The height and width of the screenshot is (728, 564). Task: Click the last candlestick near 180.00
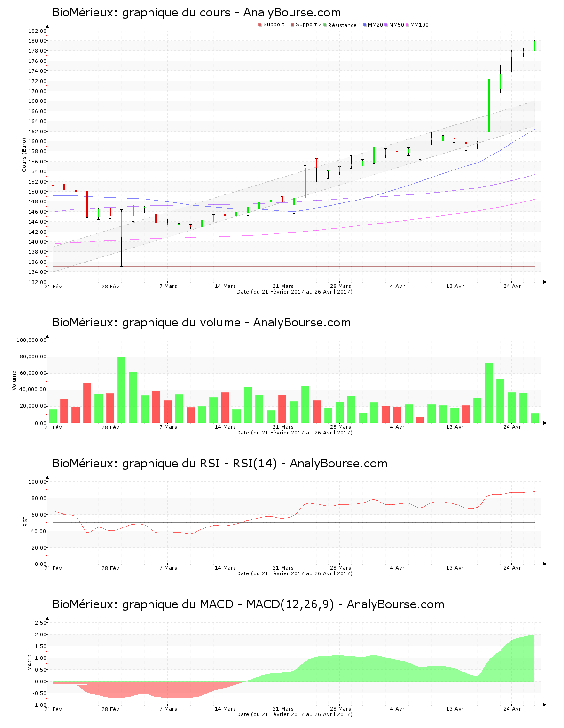click(534, 46)
